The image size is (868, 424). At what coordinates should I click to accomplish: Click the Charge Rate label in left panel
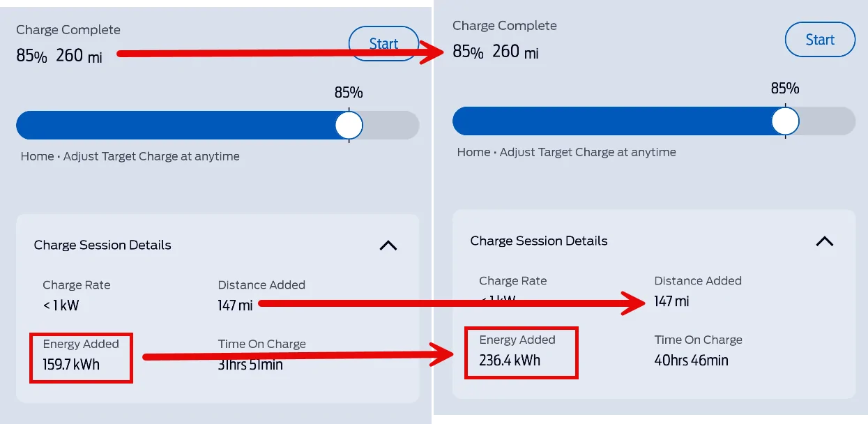(x=77, y=285)
